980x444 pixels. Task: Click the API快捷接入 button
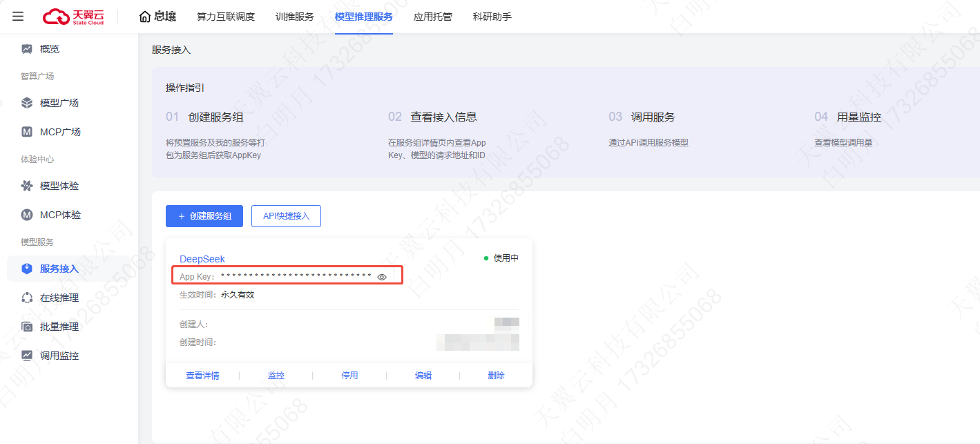point(286,216)
